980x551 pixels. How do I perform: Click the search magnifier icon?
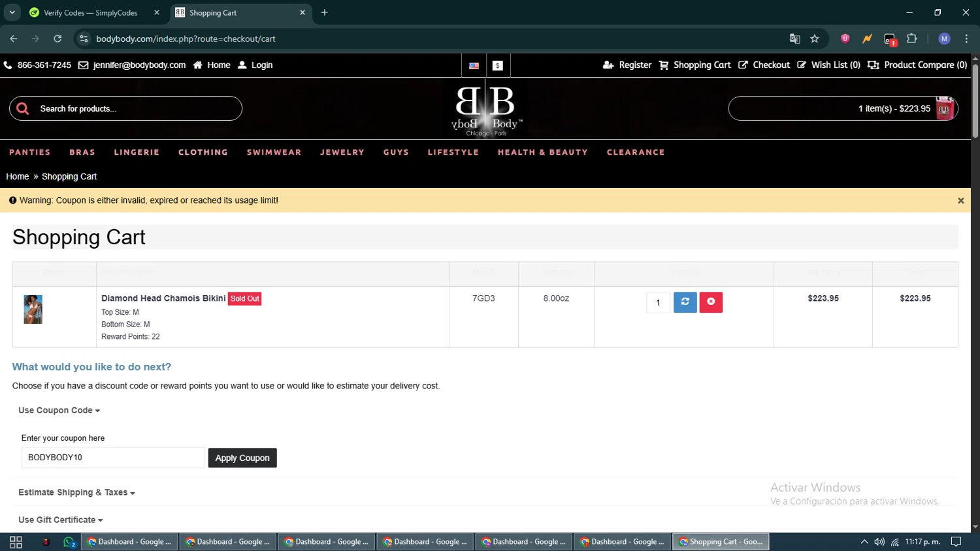(x=23, y=108)
